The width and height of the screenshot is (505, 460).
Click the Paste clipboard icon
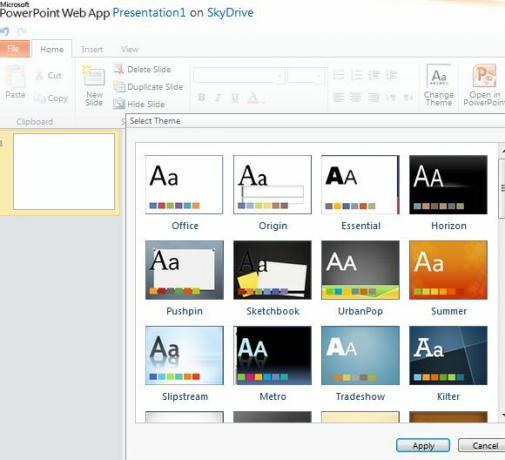click(15, 76)
